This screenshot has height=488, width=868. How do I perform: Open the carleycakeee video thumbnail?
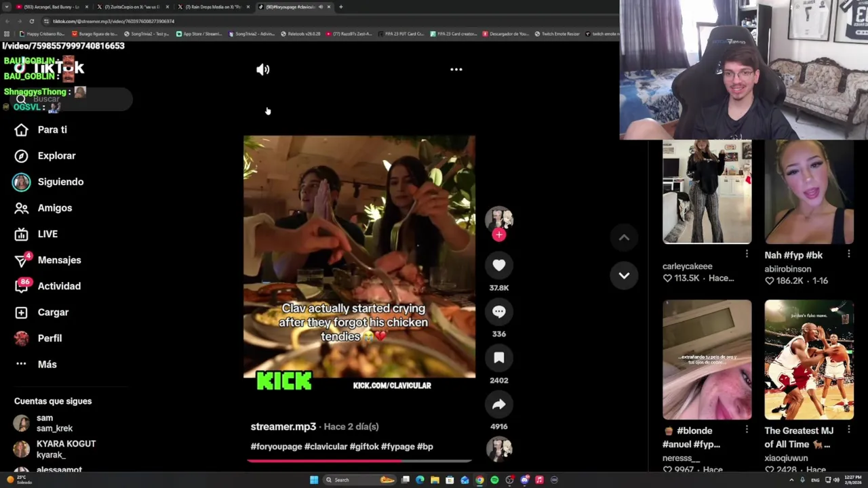coord(707,192)
